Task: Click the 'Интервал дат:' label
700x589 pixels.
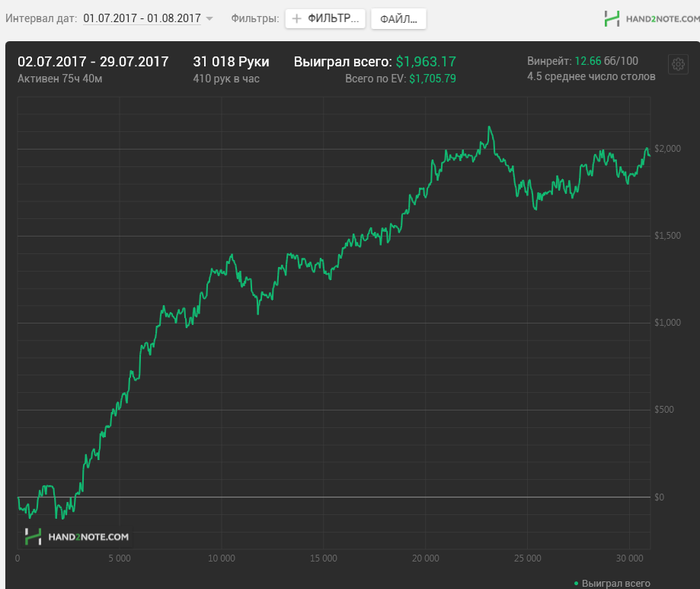Action: pos(41,19)
